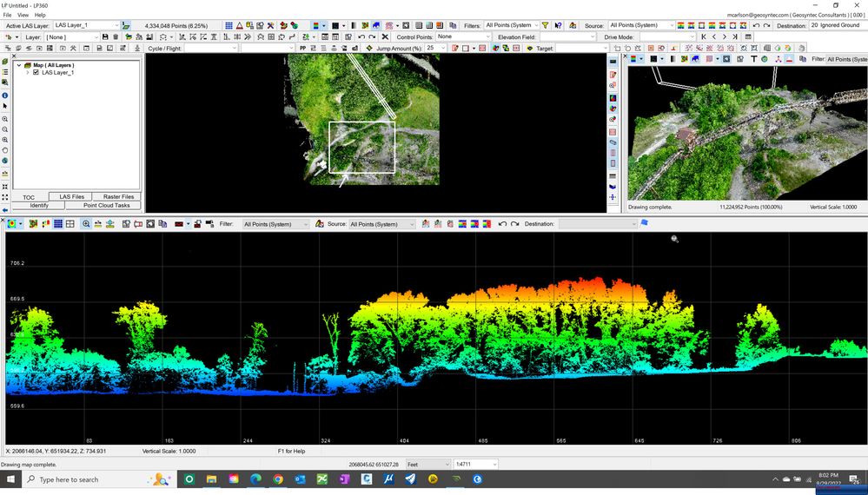
Task: Expand the LAS Layer_1 tree node
Action: pos(27,72)
